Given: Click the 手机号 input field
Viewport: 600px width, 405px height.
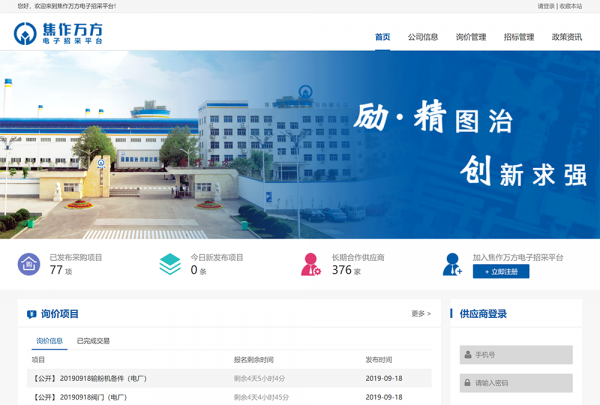Looking at the screenshot, I should (516, 355).
